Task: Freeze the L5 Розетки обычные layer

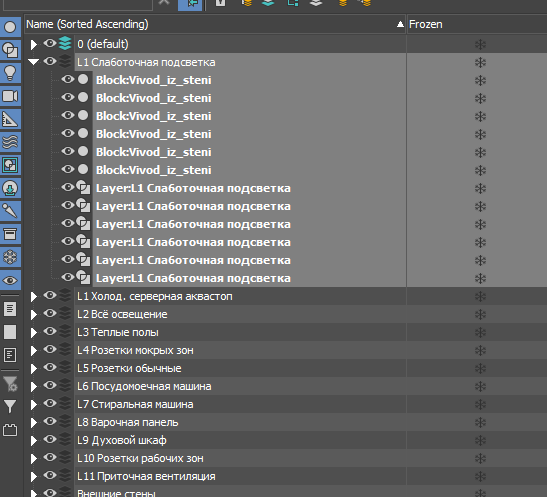Action: tap(480, 368)
